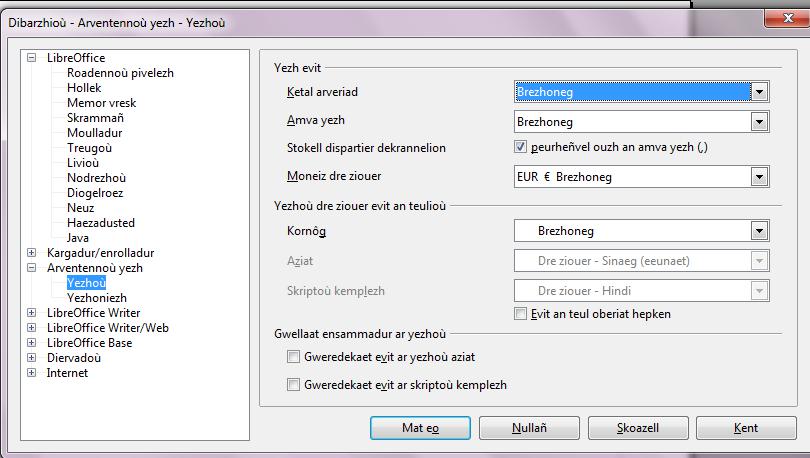Expand the Internet tree node
The height and width of the screenshot is (458, 810).
pyautogui.click(x=32, y=373)
